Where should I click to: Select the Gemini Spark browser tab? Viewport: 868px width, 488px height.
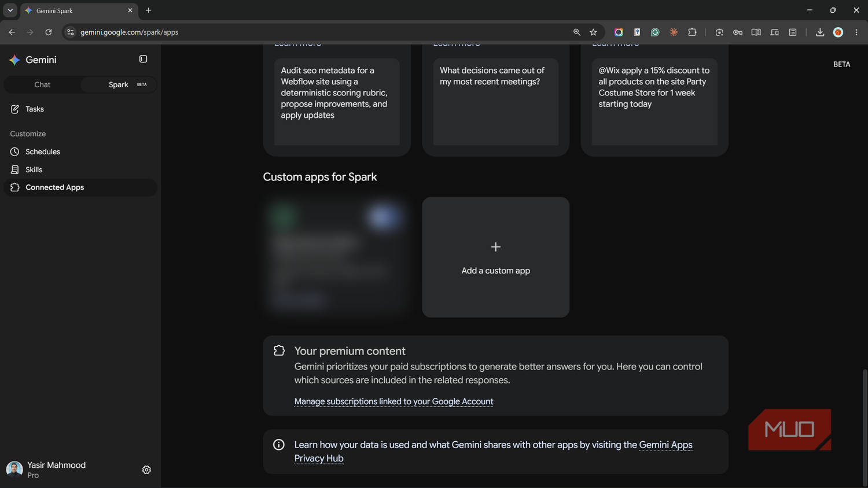(78, 10)
